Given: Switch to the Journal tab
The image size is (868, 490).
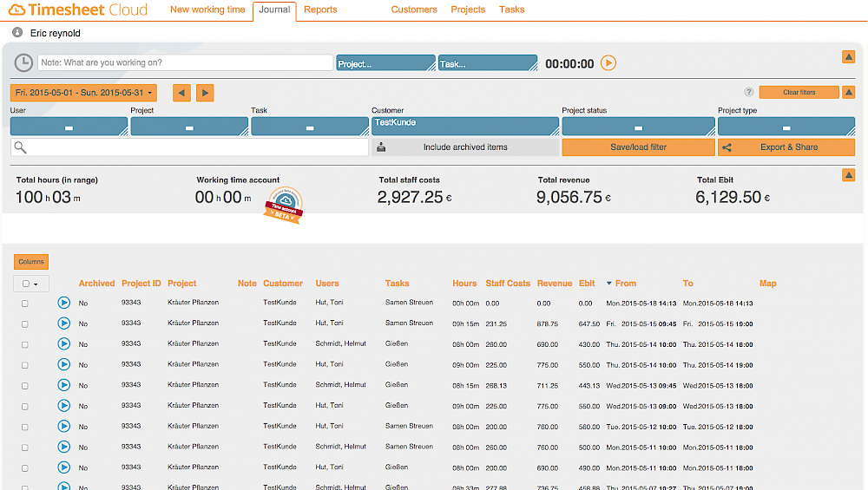Looking at the screenshot, I should coord(274,10).
